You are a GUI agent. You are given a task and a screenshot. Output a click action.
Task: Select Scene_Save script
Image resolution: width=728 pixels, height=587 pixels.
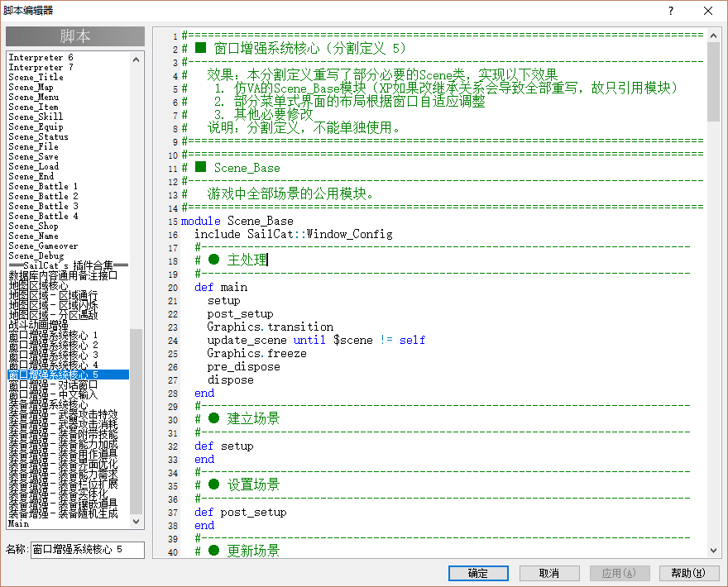[33, 156]
